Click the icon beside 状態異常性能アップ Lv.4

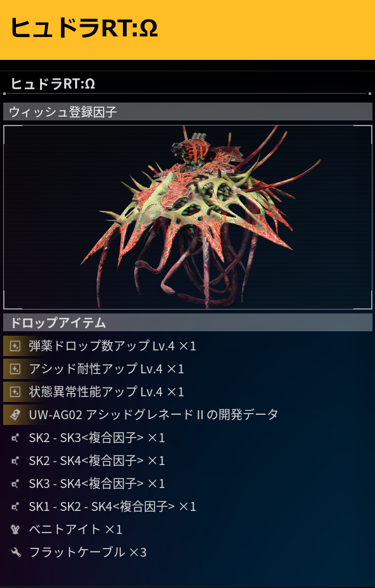15,392
